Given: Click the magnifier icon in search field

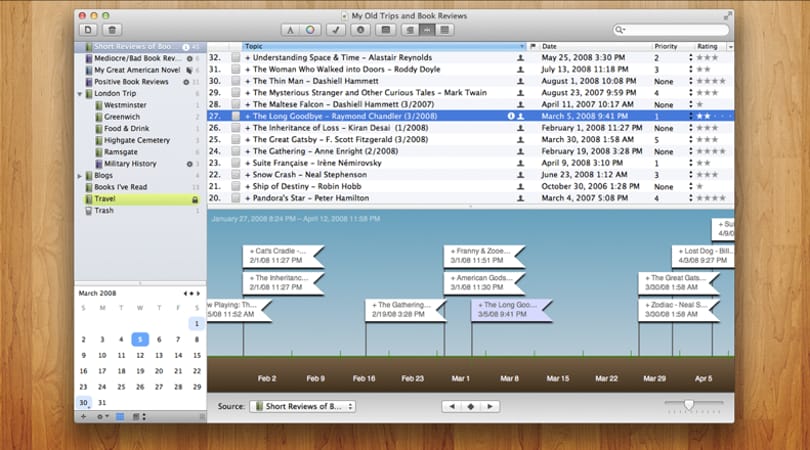Looking at the screenshot, I should coord(619,30).
